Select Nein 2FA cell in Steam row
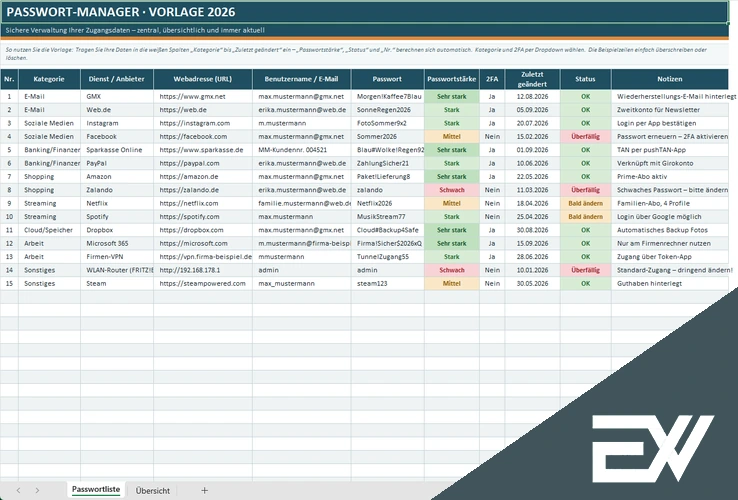738x500 pixels. click(492, 283)
